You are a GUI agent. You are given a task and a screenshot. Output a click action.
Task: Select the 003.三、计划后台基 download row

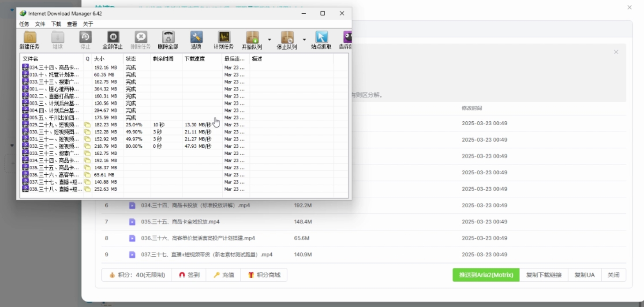tap(184, 103)
